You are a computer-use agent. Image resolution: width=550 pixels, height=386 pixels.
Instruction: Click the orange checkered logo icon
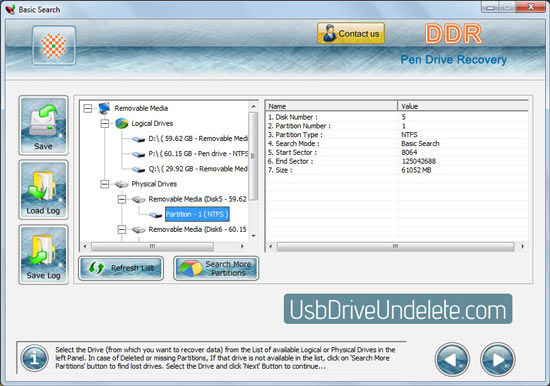tap(54, 46)
